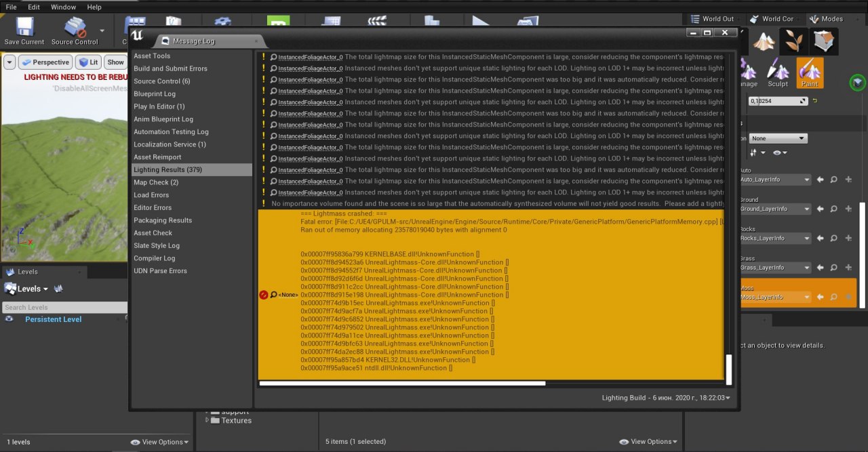Use selected asset arrow for Grass_LayerInfo

pyautogui.click(x=820, y=267)
